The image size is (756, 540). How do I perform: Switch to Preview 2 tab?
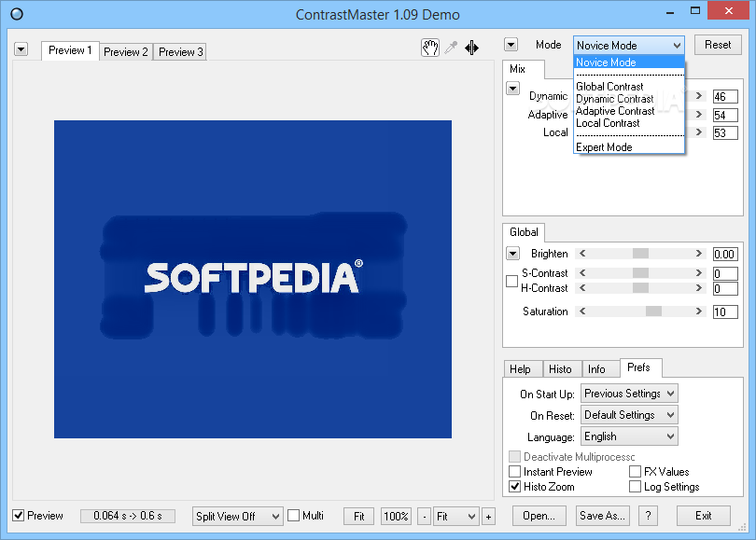(126, 51)
